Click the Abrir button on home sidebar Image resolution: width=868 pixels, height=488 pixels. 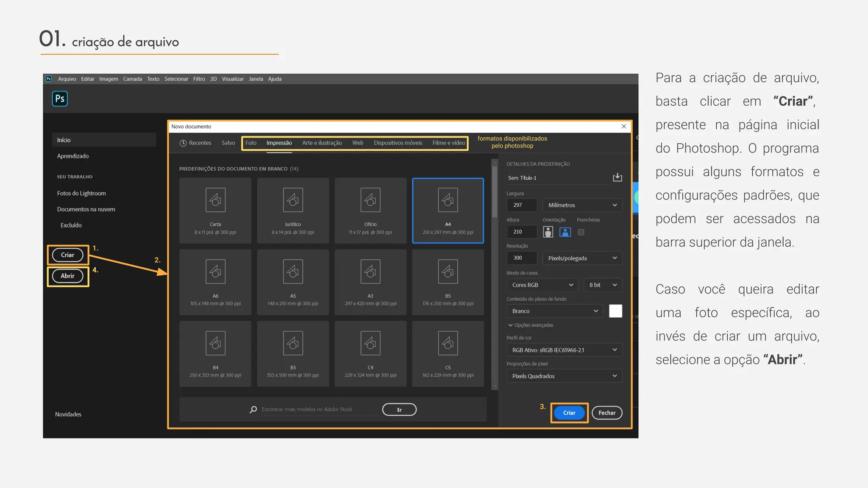point(67,276)
